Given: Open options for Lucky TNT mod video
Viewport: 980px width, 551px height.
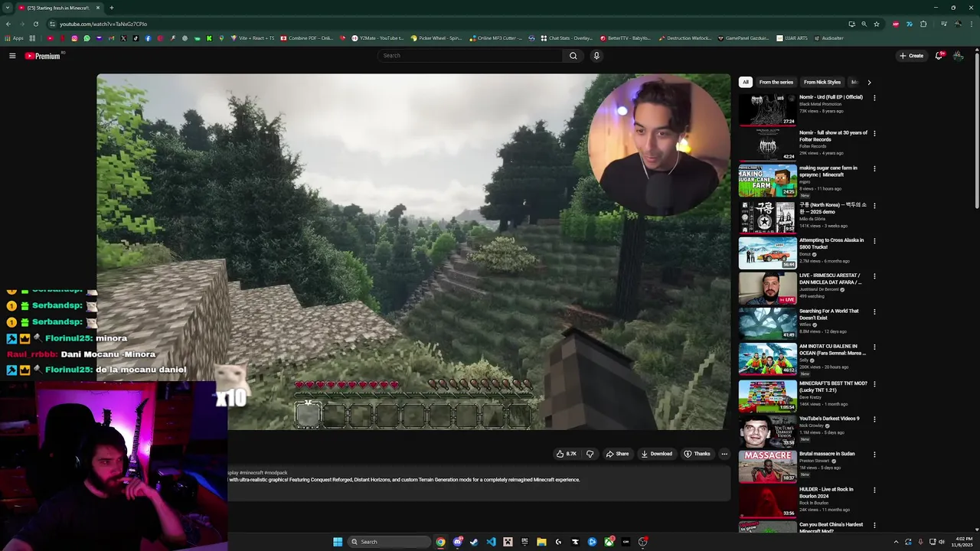Looking at the screenshot, I should click(x=874, y=384).
